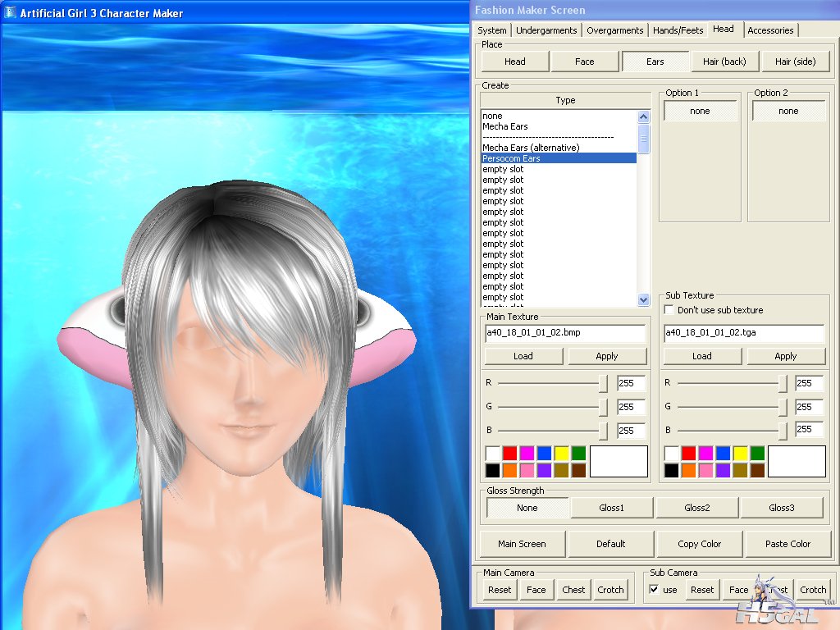Choose the Hair (side) place button
The image size is (840, 630).
point(795,62)
